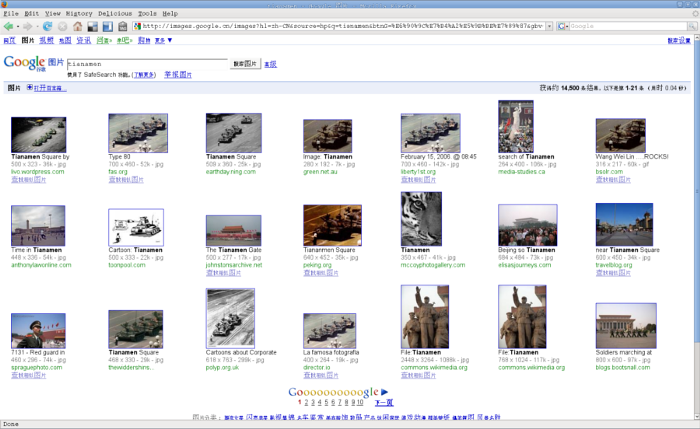
Task: Open the Delicious sidebar icon in toolbar
Action: pos(108,26)
